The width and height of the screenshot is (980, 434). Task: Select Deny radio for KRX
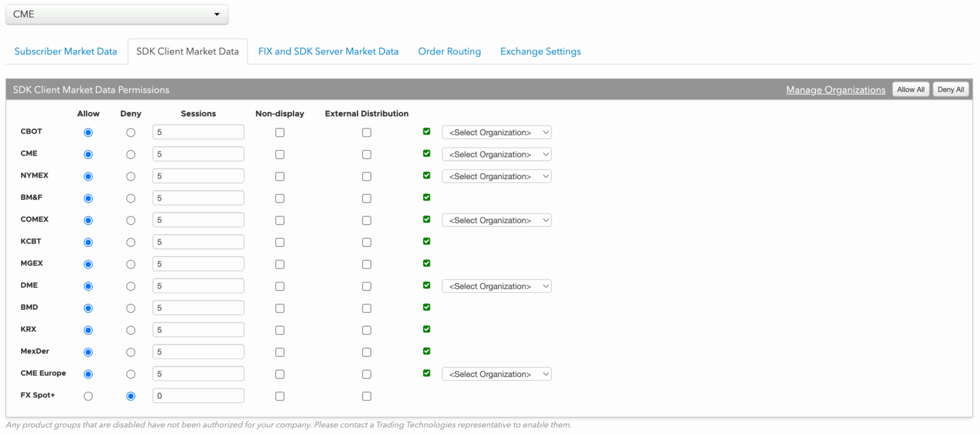131,330
